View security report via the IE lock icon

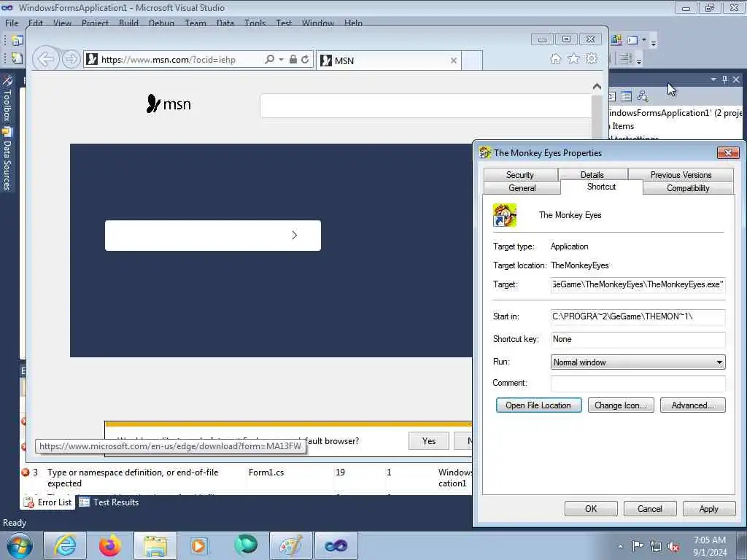(293, 60)
